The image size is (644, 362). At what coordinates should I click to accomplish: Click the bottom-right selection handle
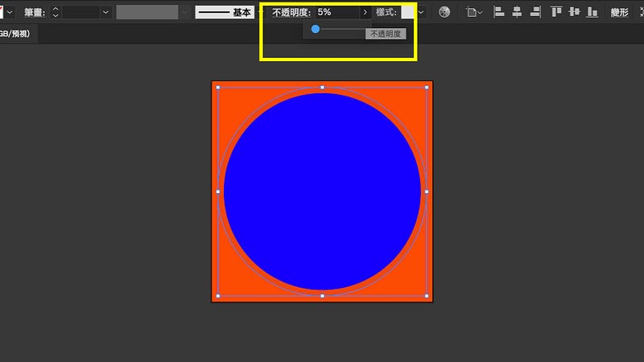(427, 296)
